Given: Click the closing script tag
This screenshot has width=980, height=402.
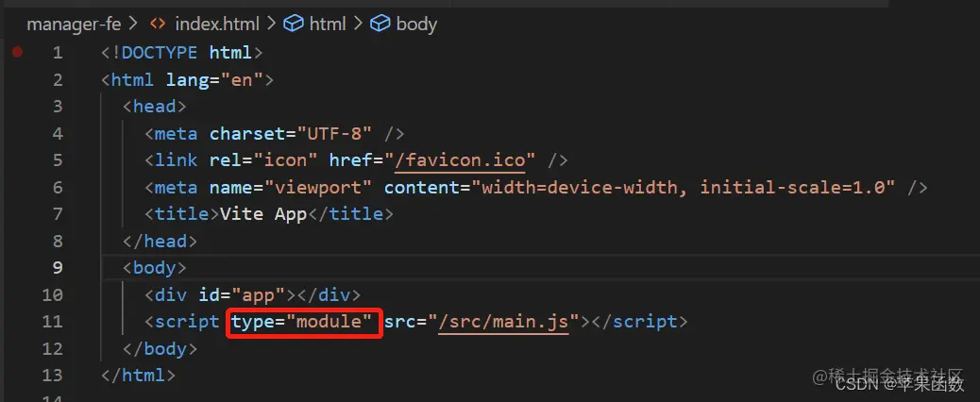Looking at the screenshot, I should point(639,322).
